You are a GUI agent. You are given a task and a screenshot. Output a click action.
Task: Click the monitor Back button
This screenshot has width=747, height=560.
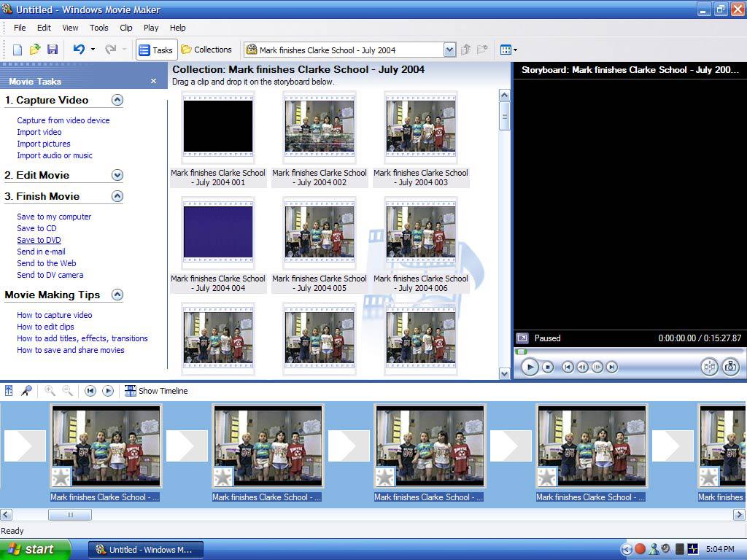568,367
